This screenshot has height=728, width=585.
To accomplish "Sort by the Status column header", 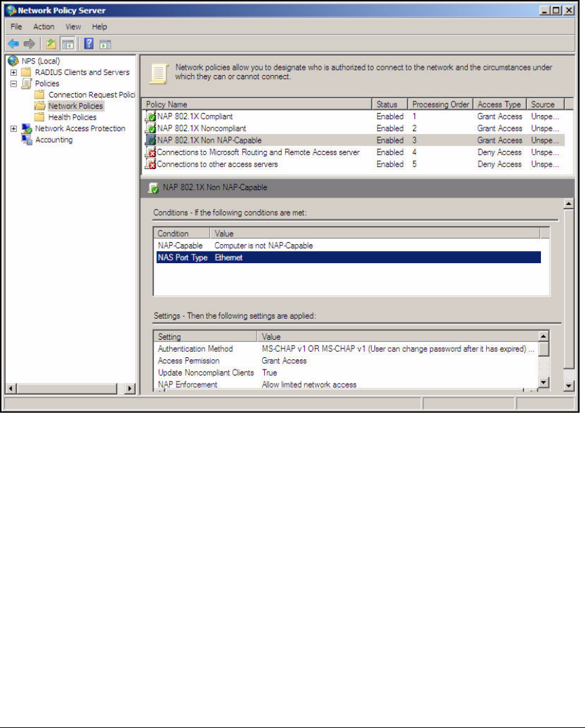I will point(390,104).
